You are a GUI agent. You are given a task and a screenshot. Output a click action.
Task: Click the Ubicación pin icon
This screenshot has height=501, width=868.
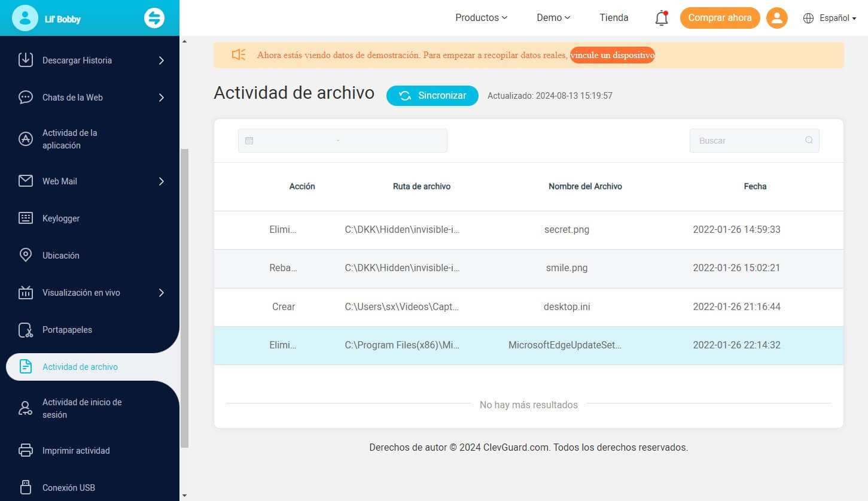26,255
